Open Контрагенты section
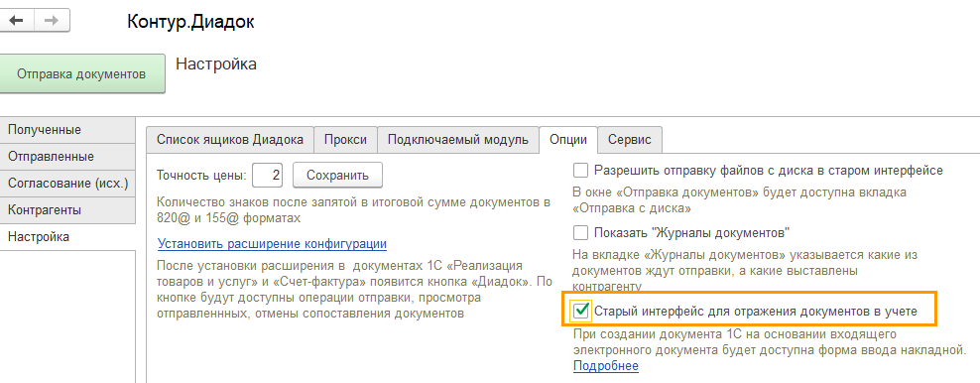980x383 pixels. point(67,210)
